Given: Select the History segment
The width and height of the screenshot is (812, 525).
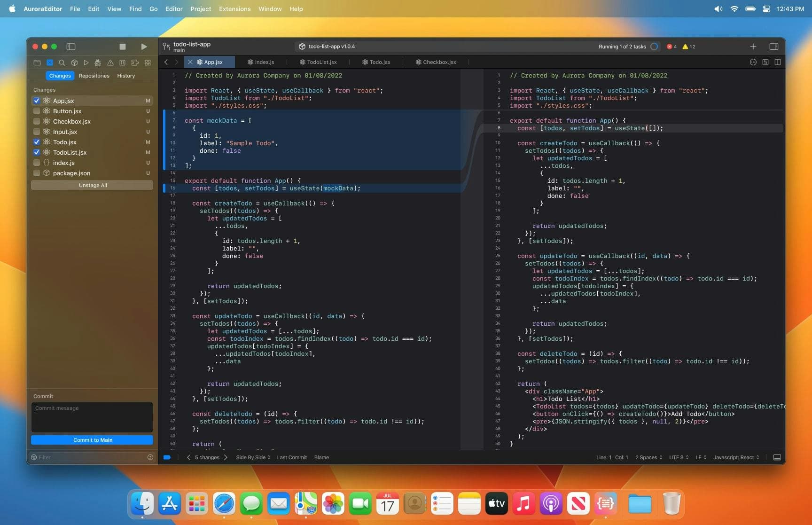Looking at the screenshot, I should tap(126, 76).
